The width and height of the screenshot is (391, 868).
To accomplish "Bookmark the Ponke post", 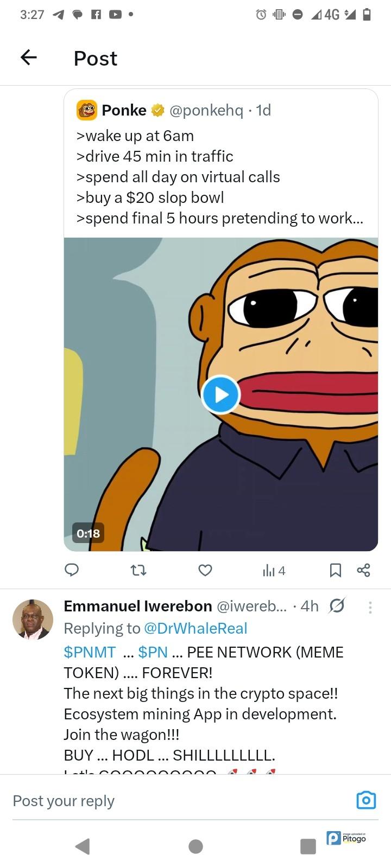I will [x=336, y=570].
